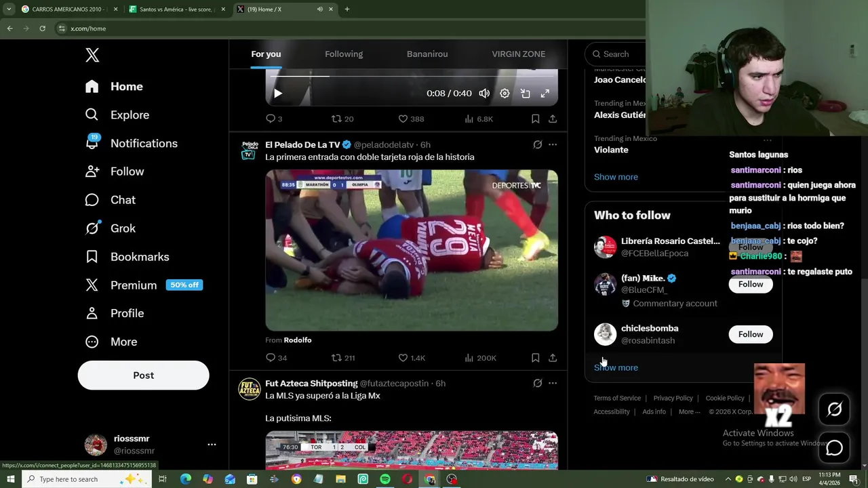
Task: Share the El Pelado De La TV post
Action: point(553,358)
